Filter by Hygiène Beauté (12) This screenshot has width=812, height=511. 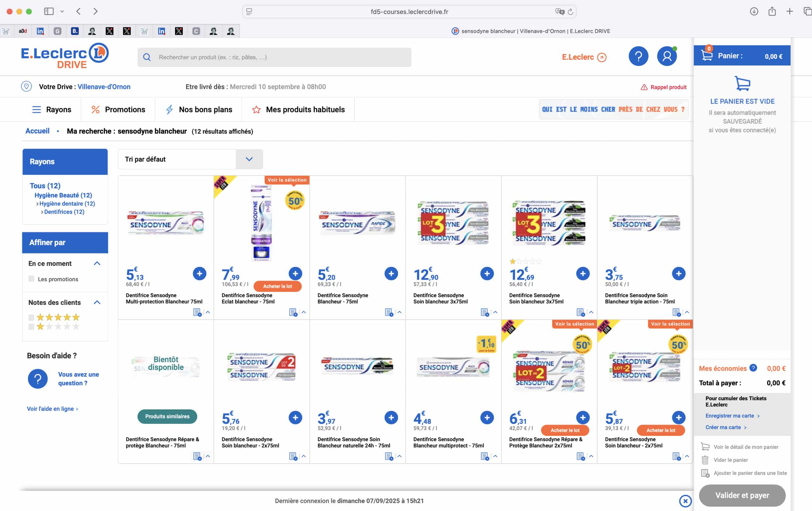pos(63,195)
